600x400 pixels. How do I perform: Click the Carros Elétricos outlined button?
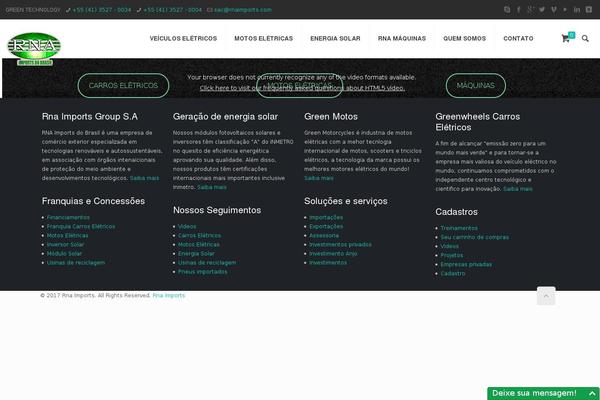(123, 85)
